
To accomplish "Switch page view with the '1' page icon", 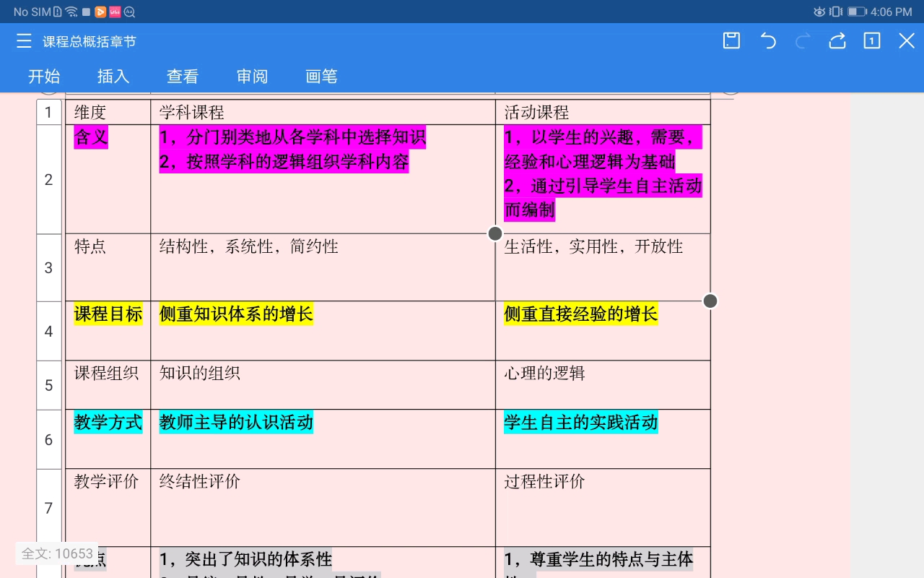I will pyautogui.click(x=871, y=41).
